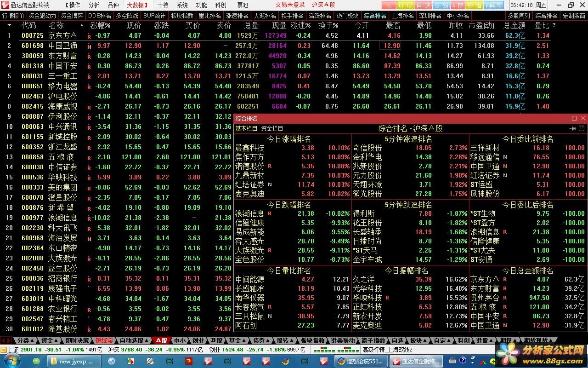Click 晨鑫科技 in 今日涨幅排名

(x=250, y=148)
